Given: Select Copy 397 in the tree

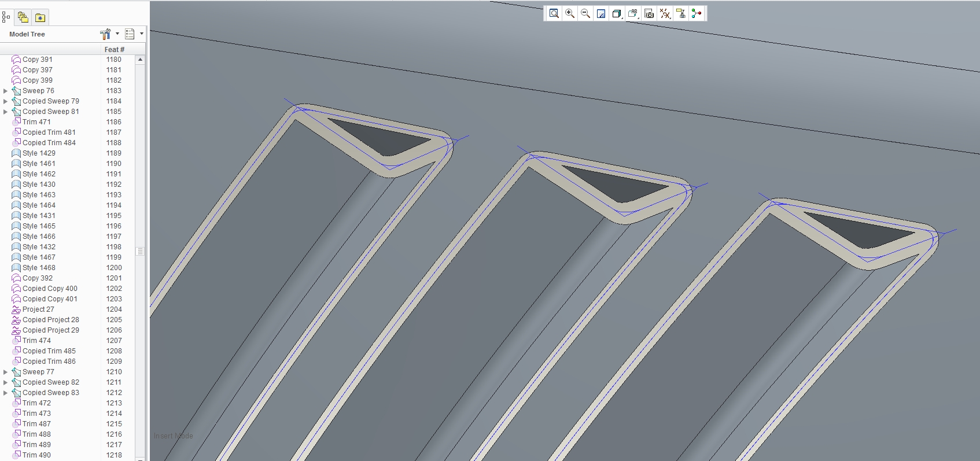Looking at the screenshot, I should (x=38, y=70).
